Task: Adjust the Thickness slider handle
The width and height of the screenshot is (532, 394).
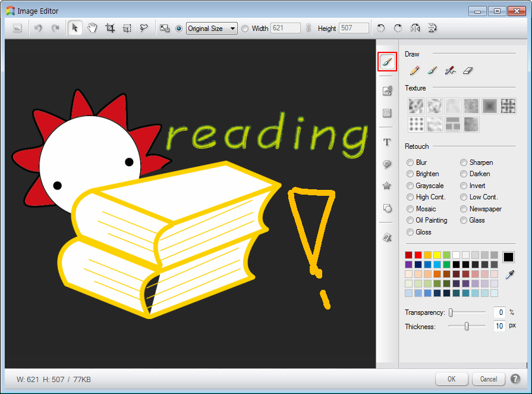Action: click(467, 326)
